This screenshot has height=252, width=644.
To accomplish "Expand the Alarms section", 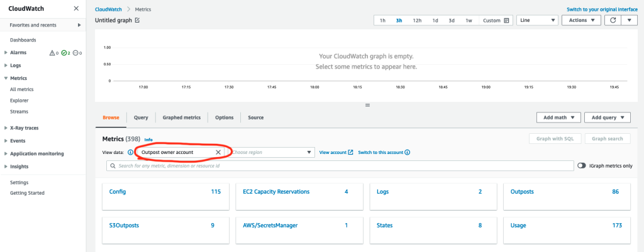I will tap(6, 53).
